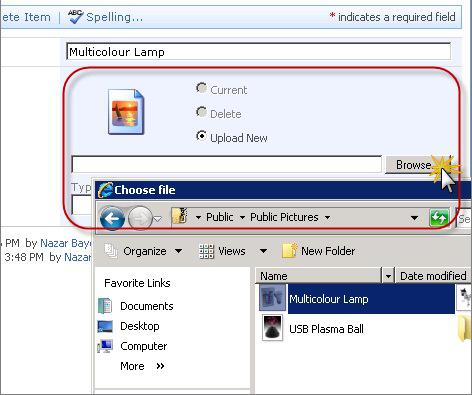Go back in Choose file dialog
This screenshot has width=472, height=395.
(x=112, y=218)
